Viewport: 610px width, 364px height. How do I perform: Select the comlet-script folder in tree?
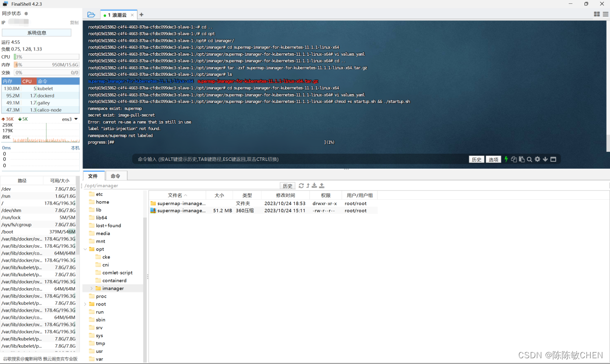(114, 273)
